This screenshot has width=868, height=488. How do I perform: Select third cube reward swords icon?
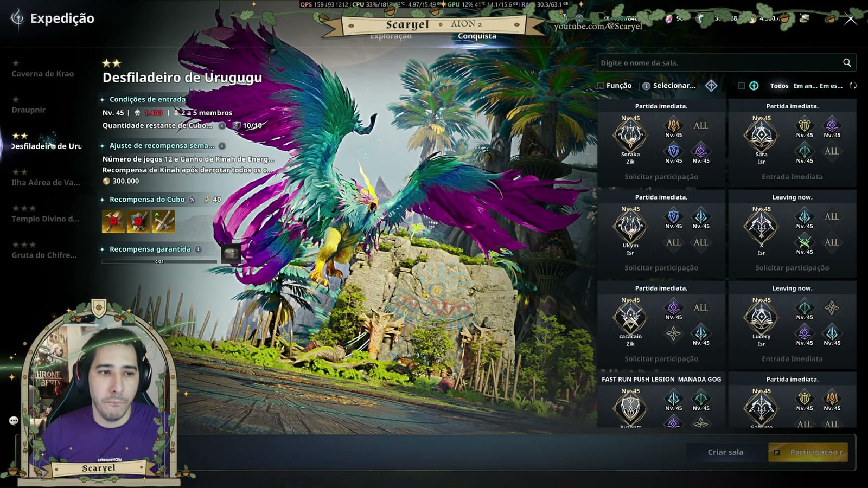point(163,221)
